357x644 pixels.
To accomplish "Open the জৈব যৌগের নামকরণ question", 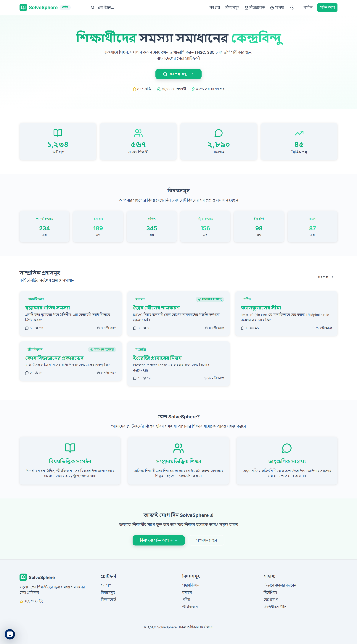I will (156, 307).
